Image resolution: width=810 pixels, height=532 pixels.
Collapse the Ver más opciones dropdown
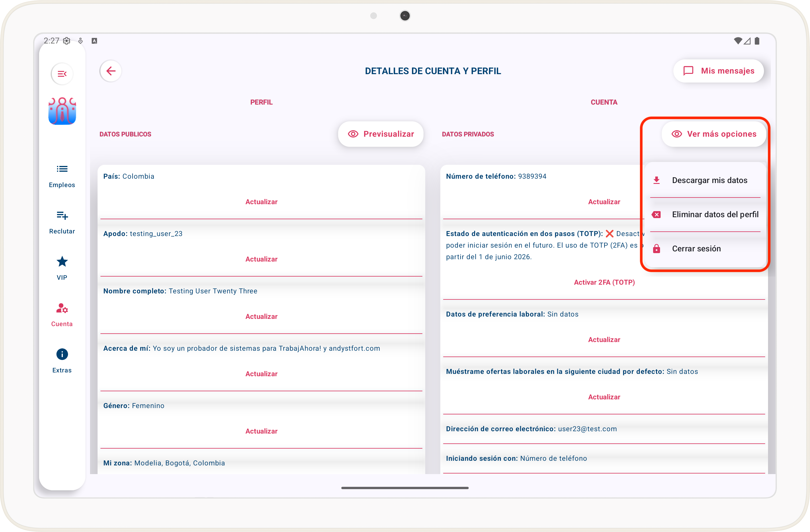point(714,134)
